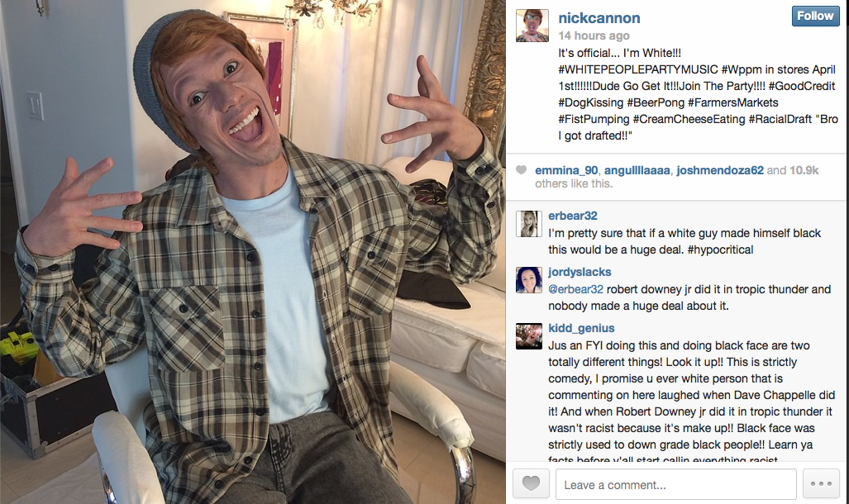Open jordyslacks's avatar thumbnail
The height and width of the screenshot is (504, 849).
pos(529,280)
